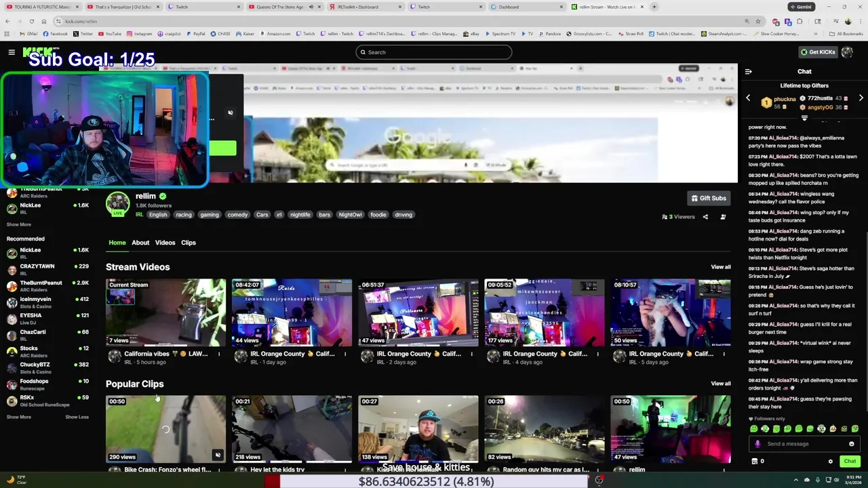Screen dimensions: 868x488
Task: Click the Foodshops channel avatar
Action: pos(12,384)
